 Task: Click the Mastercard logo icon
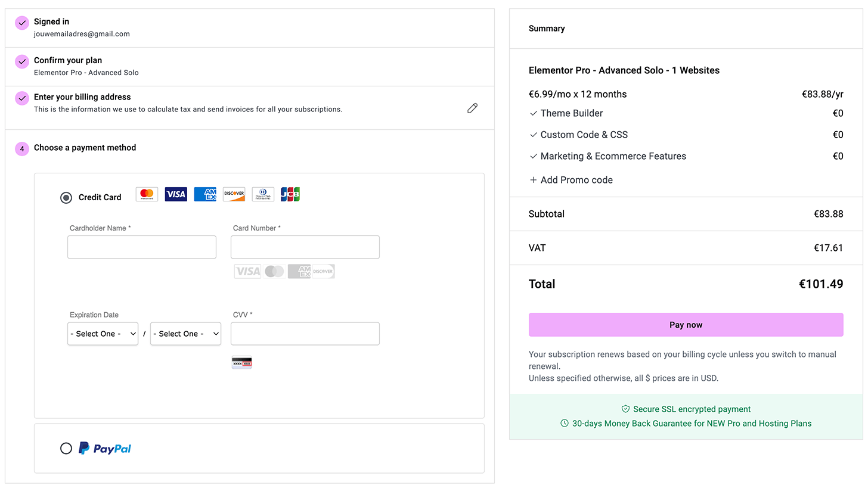[147, 194]
